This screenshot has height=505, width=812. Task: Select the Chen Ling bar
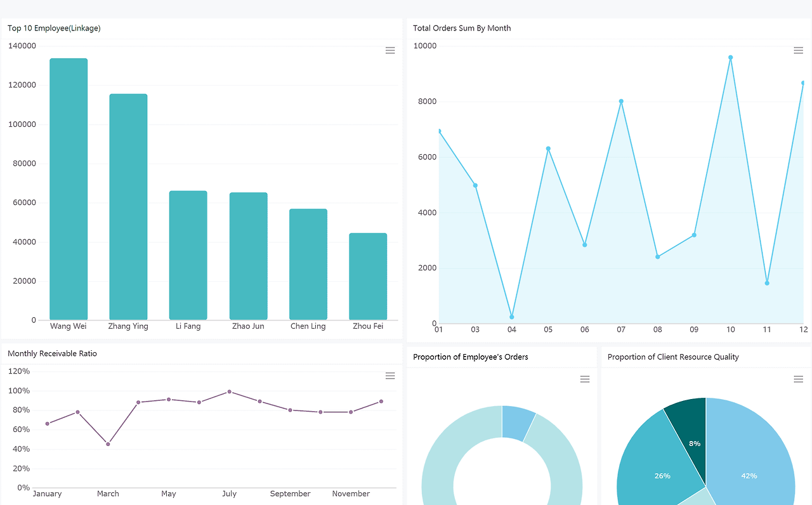(x=308, y=265)
